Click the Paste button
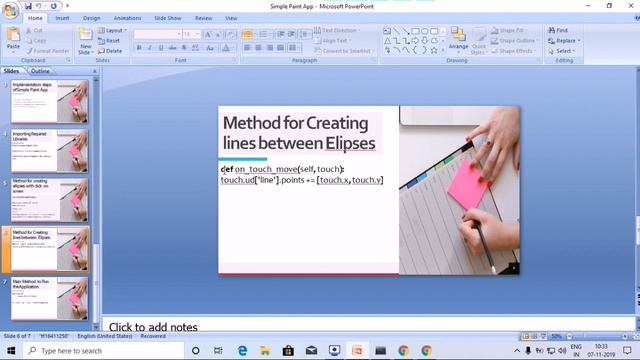This screenshot has height=360, width=640. pyautogui.click(x=13, y=40)
